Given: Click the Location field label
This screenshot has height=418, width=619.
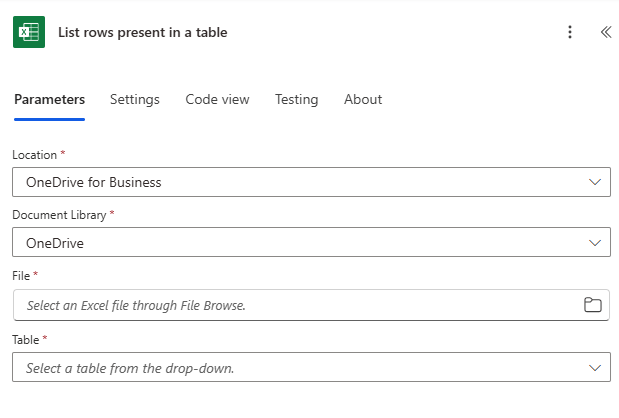Looking at the screenshot, I should tap(35, 155).
